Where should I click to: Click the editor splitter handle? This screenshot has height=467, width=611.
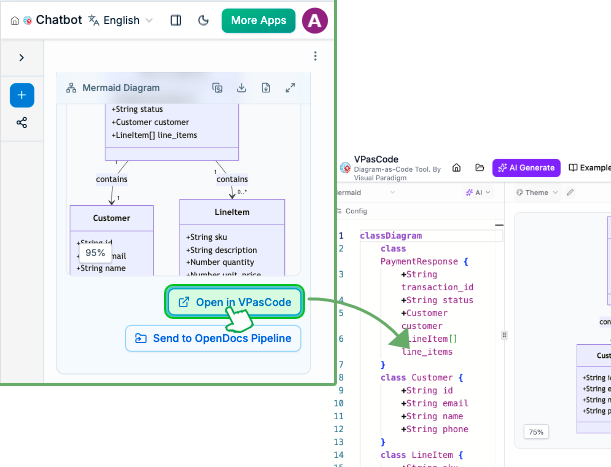(x=504, y=335)
